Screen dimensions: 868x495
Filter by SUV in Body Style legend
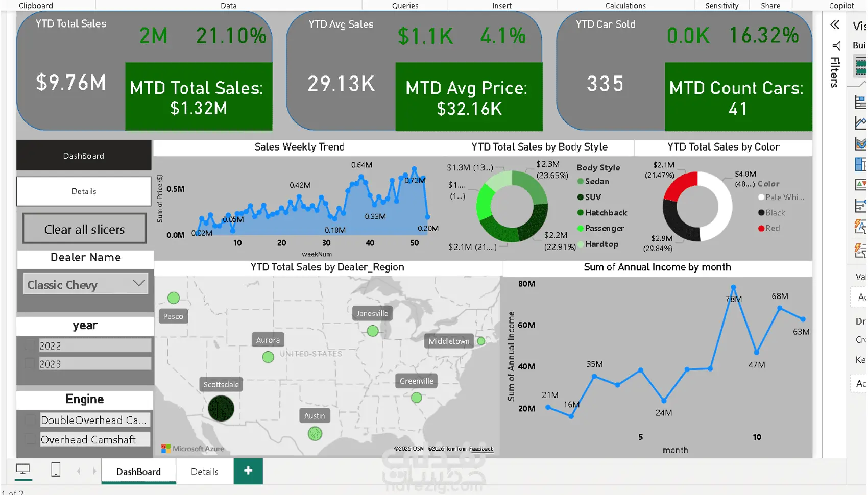click(x=589, y=197)
